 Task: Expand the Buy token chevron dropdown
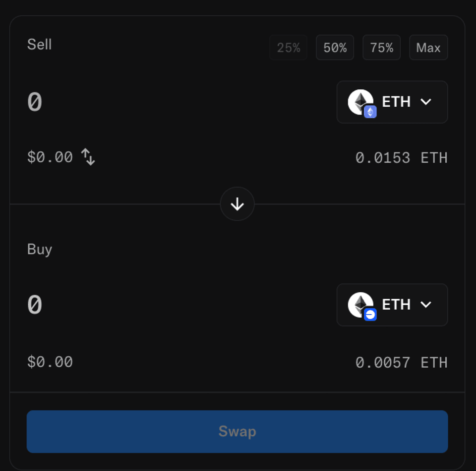pos(426,304)
